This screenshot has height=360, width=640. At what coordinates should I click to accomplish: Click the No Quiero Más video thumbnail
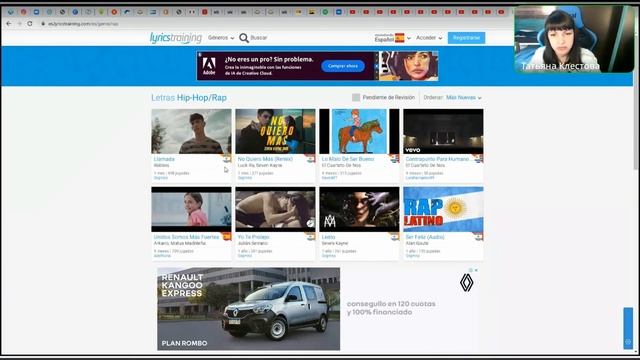tap(275, 131)
